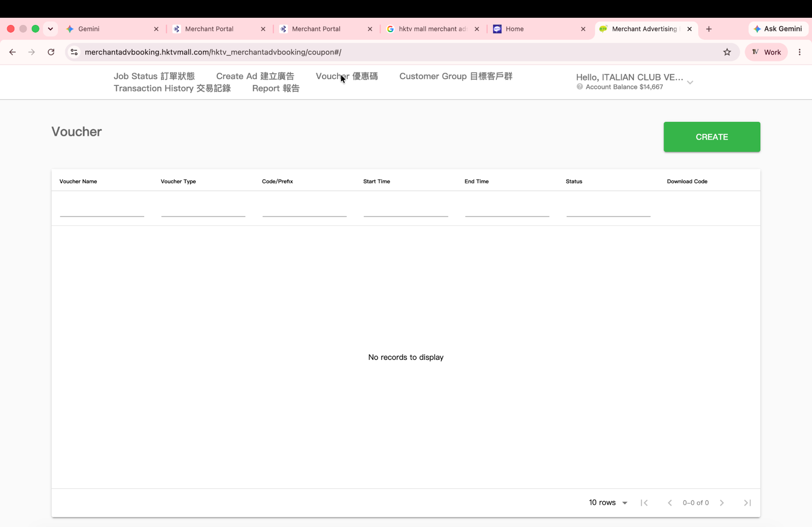Screen dimensions: 812x527
Task: Open Job Status 訂單狀態 page
Action: (x=154, y=76)
